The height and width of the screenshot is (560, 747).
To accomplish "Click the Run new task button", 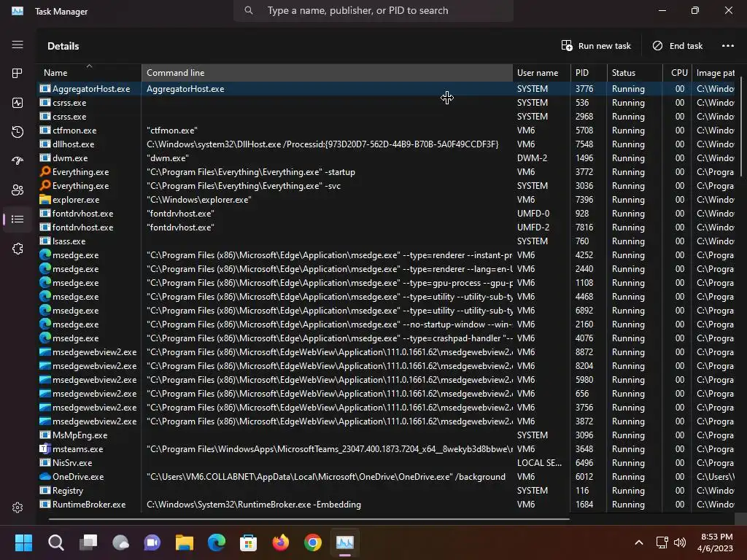I will point(596,46).
